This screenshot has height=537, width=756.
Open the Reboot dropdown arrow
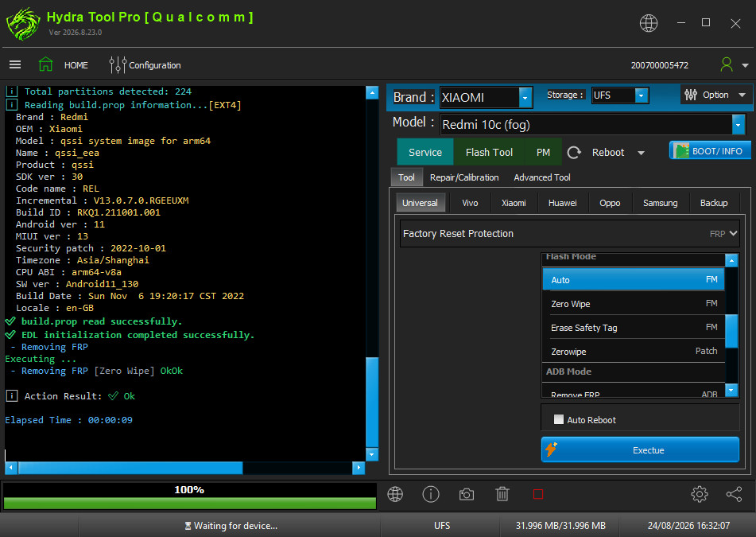[641, 153]
